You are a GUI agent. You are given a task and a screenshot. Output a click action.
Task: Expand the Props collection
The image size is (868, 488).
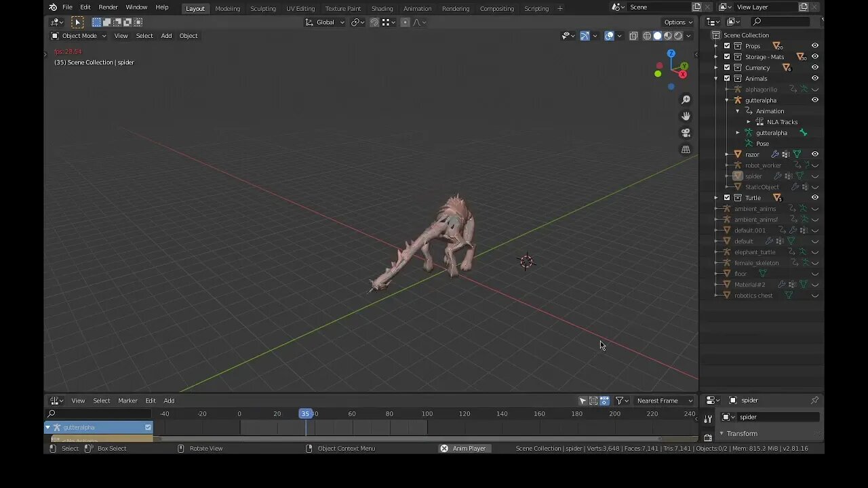[x=716, y=46]
